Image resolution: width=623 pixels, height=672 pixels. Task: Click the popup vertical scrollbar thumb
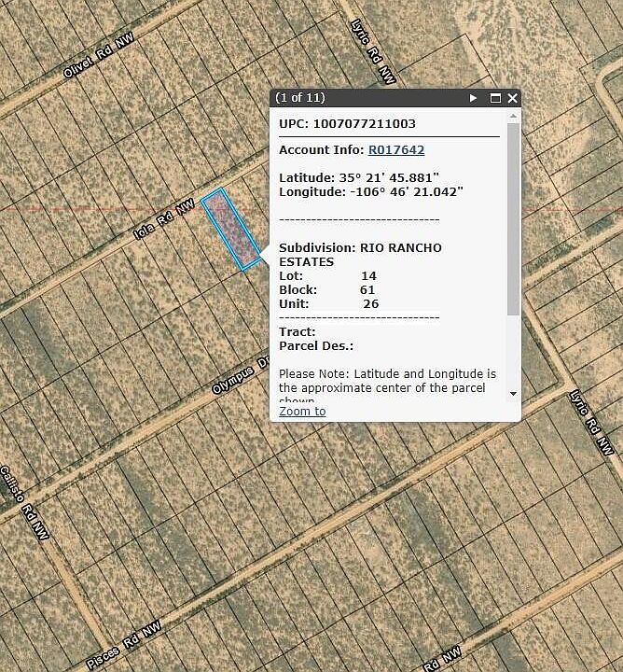(x=513, y=218)
